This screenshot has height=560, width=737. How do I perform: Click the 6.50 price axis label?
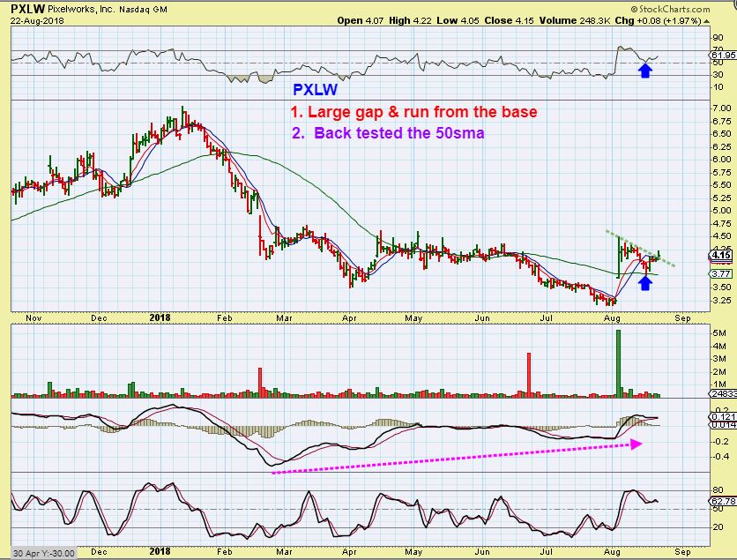coord(721,133)
